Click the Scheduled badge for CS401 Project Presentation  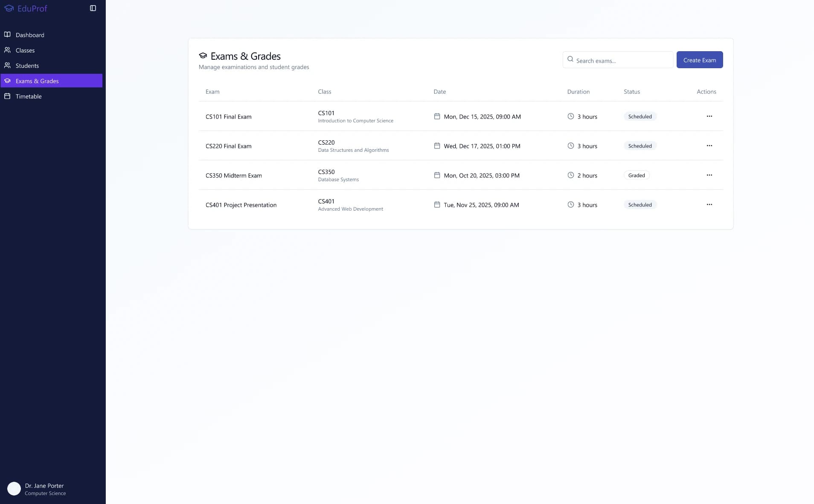click(x=640, y=205)
